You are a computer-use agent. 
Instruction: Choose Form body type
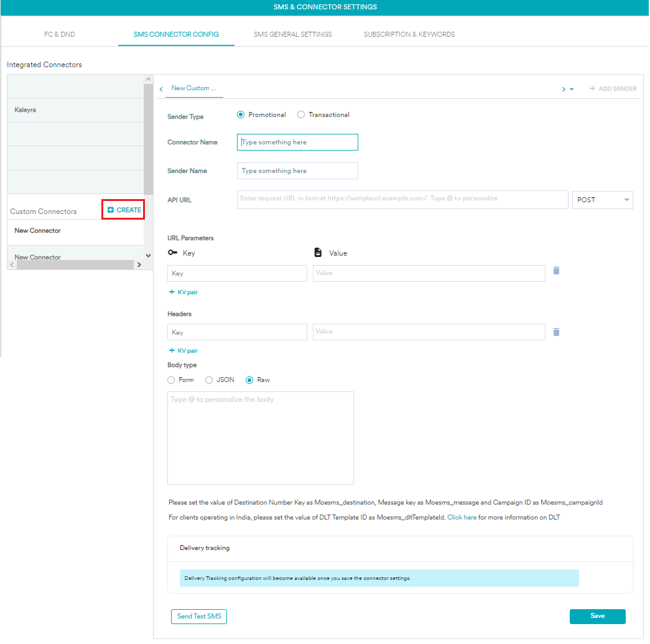click(171, 380)
